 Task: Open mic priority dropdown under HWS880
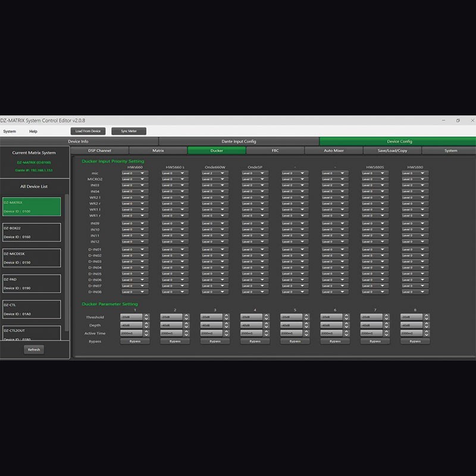point(415,173)
